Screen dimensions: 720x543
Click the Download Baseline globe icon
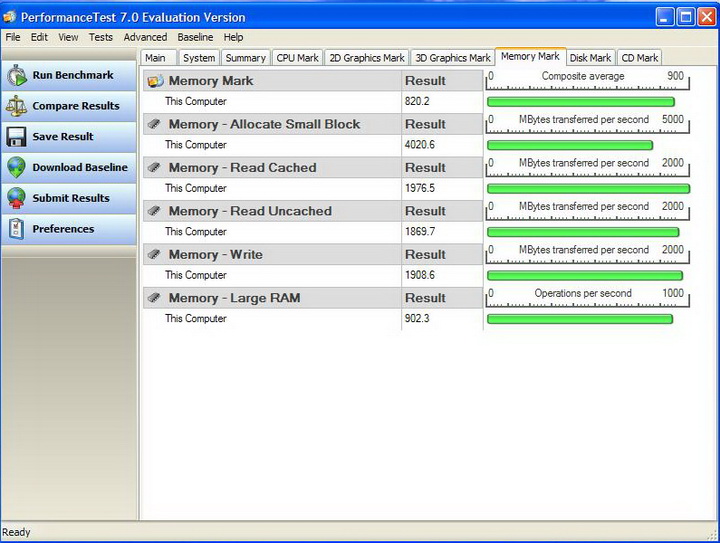17,168
